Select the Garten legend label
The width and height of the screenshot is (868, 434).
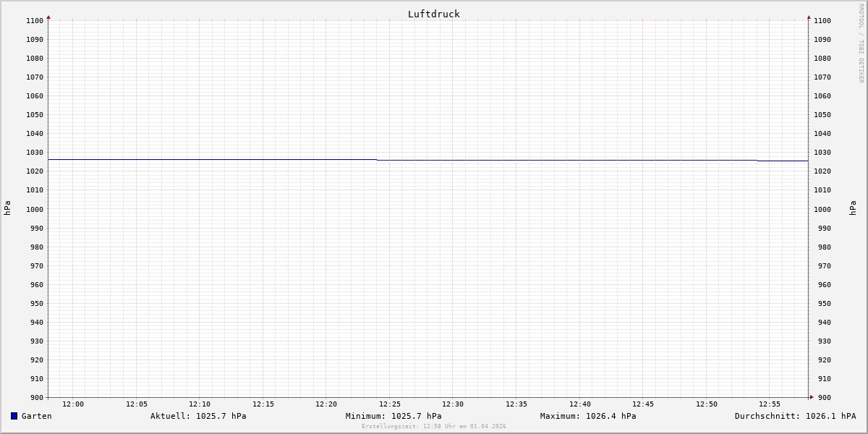tap(36, 416)
